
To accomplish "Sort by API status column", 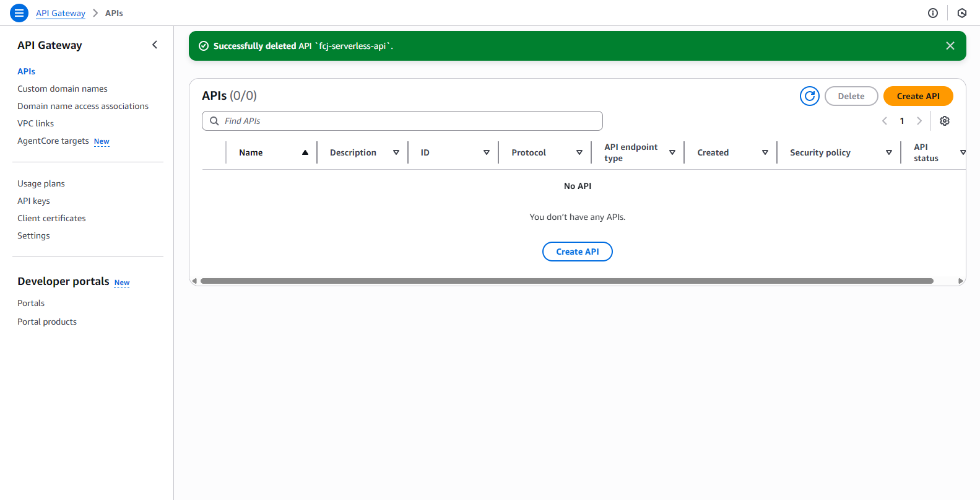I will [x=963, y=152].
